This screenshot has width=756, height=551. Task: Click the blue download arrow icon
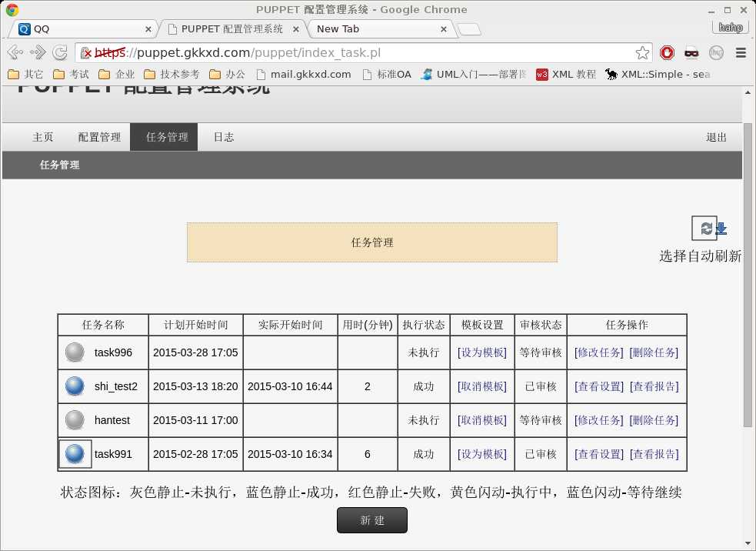pyautogui.click(x=721, y=228)
